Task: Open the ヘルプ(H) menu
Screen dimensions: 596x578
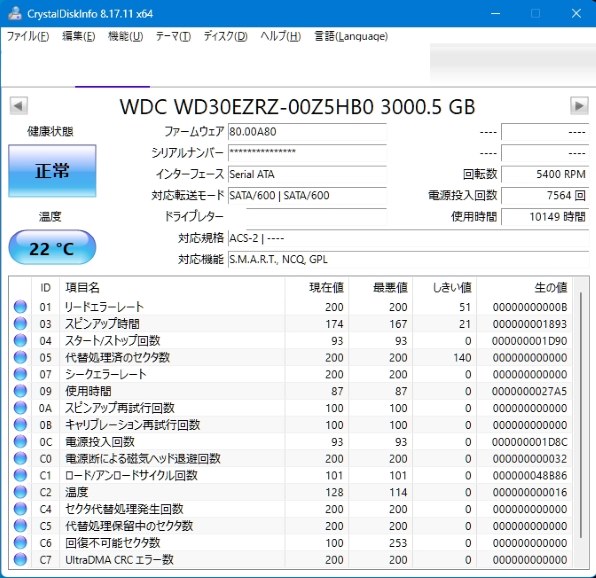Action: click(281, 36)
